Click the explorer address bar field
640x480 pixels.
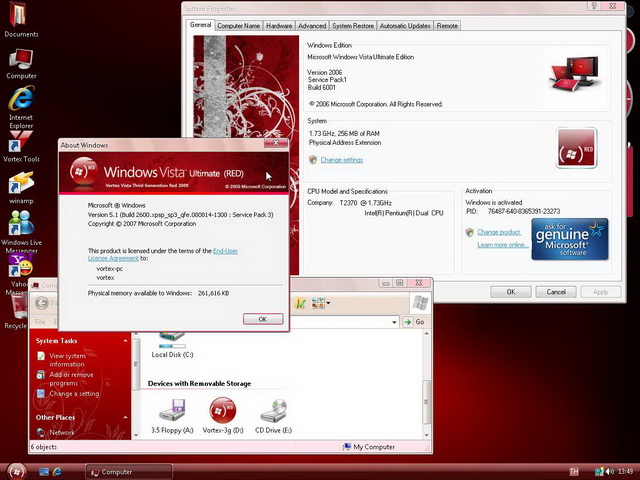point(344,322)
